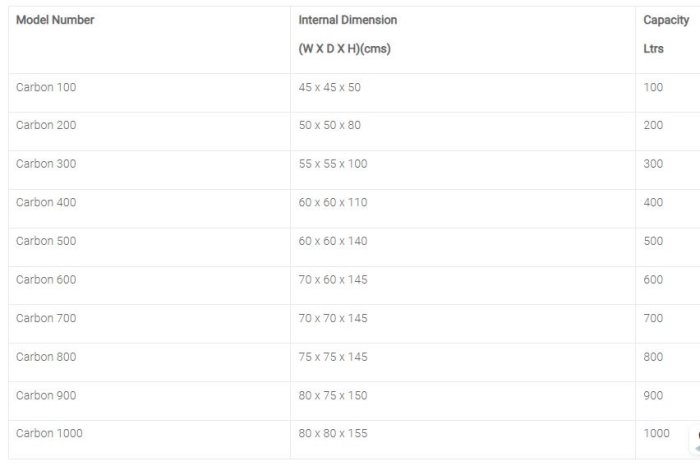
Task: Select the 55 x 55 x 100 dimension cell
Action: tap(333, 164)
